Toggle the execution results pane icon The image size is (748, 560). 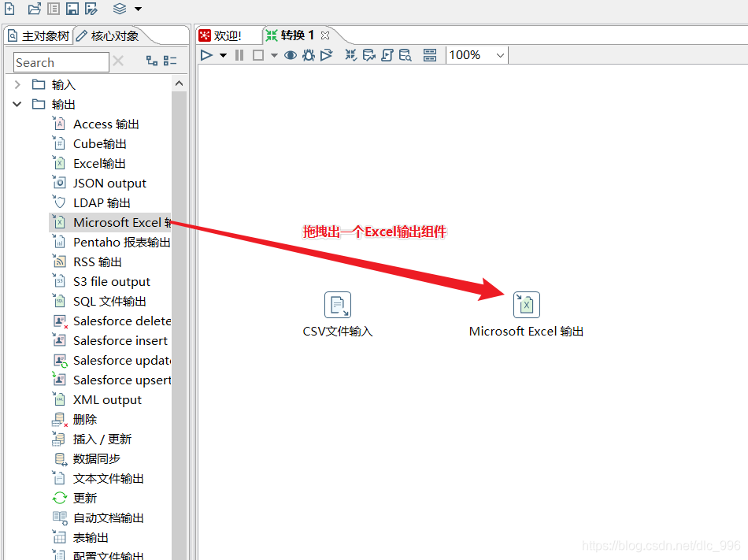[x=430, y=55]
